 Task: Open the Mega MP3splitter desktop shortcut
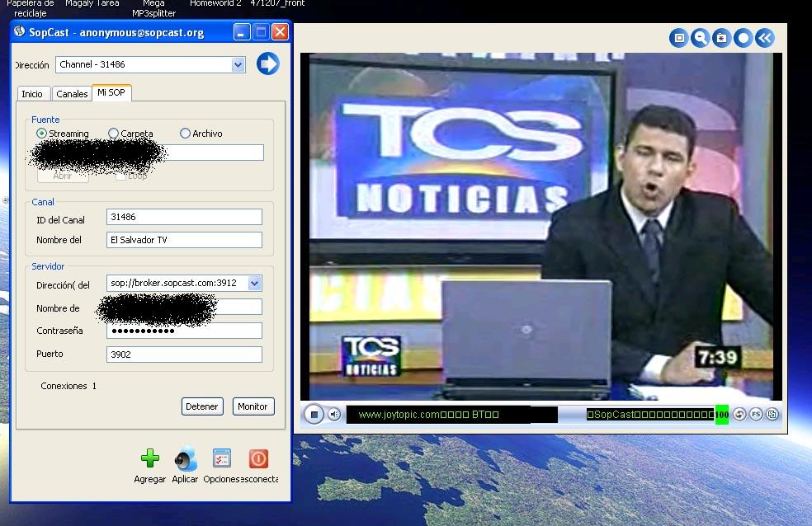coord(153,8)
